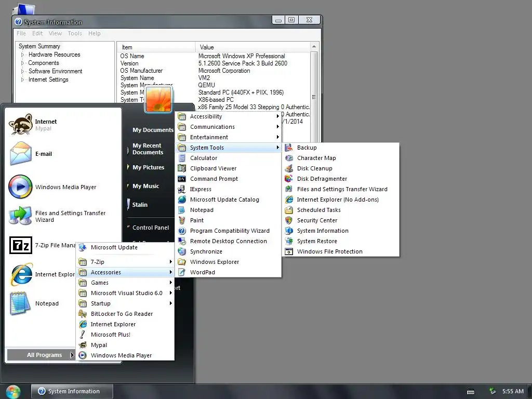Open Windows Media Player in All Programs list
The height and width of the screenshot is (399, 532).
(125, 355)
